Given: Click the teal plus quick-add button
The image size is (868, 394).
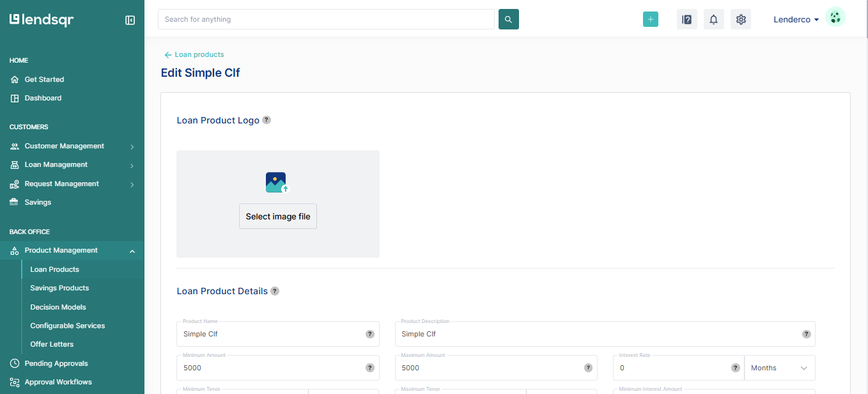Looking at the screenshot, I should pos(651,19).
